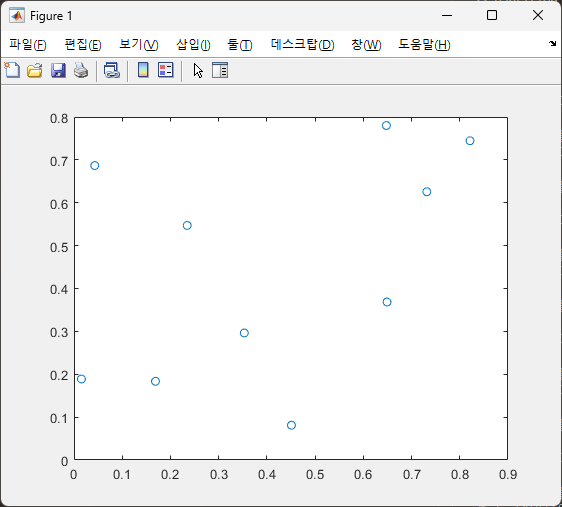Select the topmost data point marker

pos(386,125)
